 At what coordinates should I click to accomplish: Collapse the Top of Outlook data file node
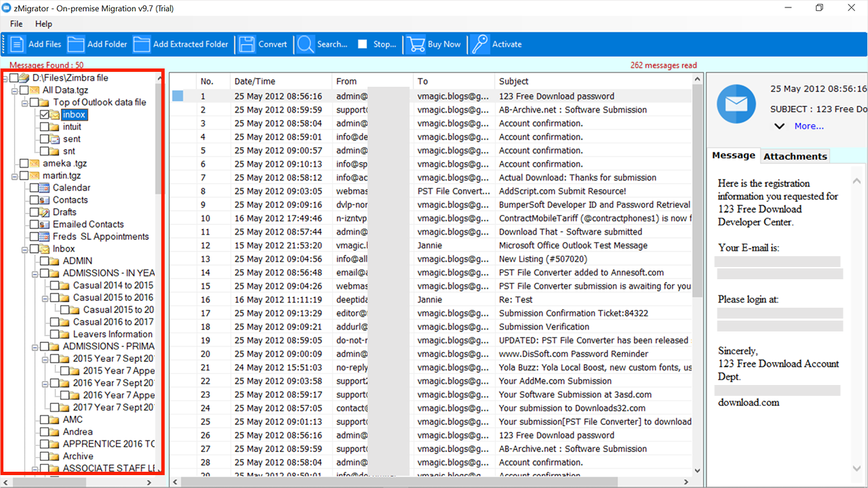[25, 102]
